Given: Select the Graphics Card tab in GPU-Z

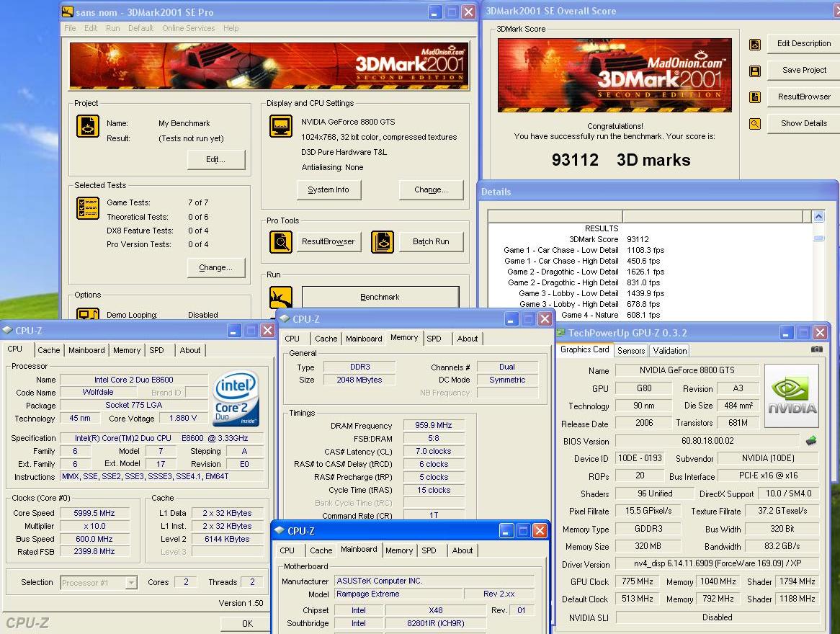Looking at the screenshot, I should (x=584, y=349).
